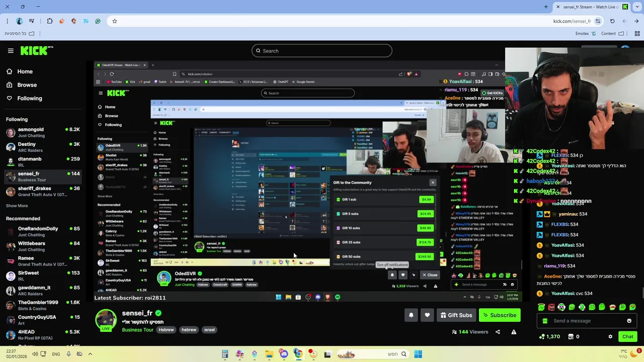Toggle sensei_fr notification bell
Image resolution: width=644 pixels, height=362 pixels.
click(411, 315)
